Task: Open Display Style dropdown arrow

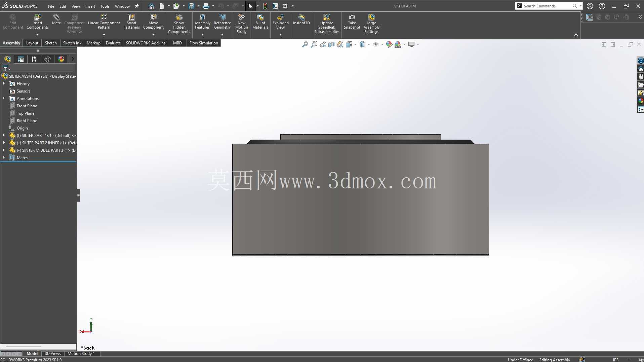Action: (x=369, y=44)
